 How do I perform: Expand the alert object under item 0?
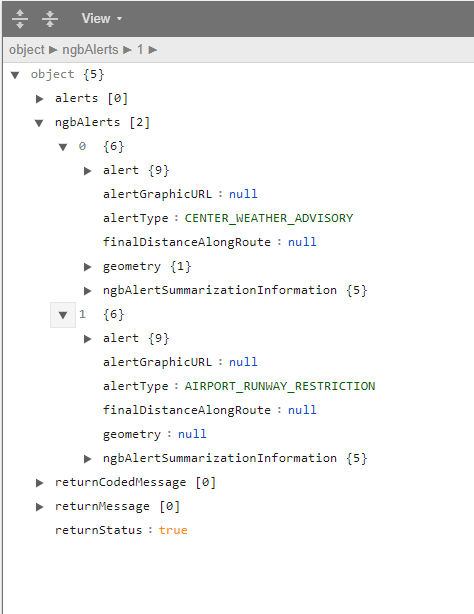pos(87,171)
